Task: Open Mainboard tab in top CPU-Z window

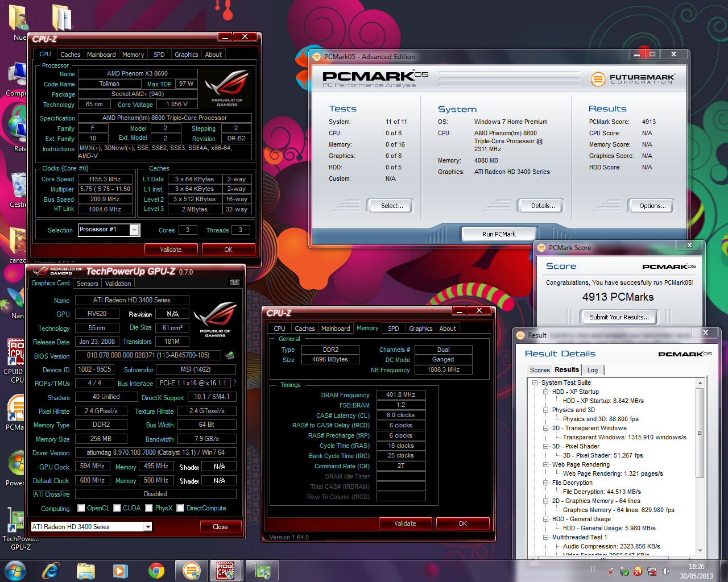Action: coord(101,55)
